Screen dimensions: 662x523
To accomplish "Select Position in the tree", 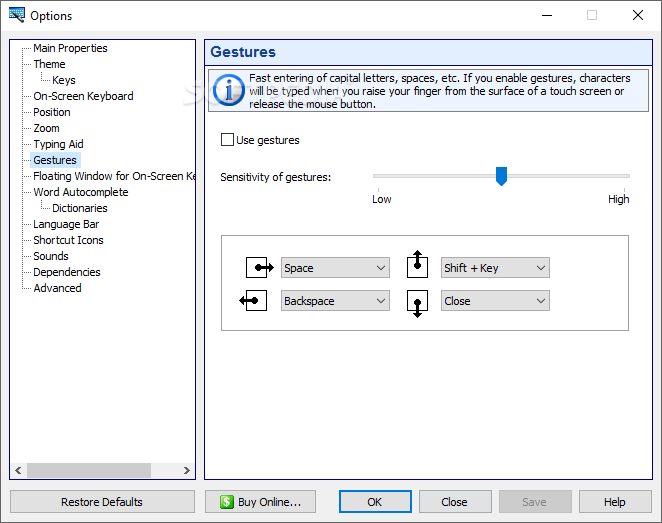I will (52, 112).
